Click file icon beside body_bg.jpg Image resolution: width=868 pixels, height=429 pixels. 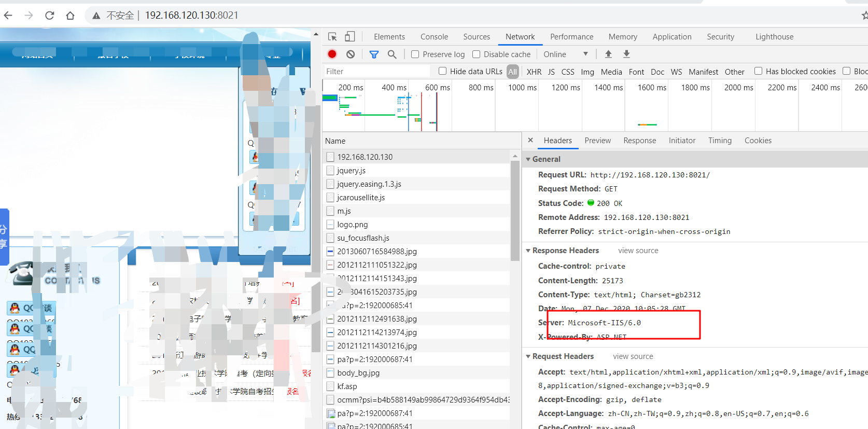330,372
